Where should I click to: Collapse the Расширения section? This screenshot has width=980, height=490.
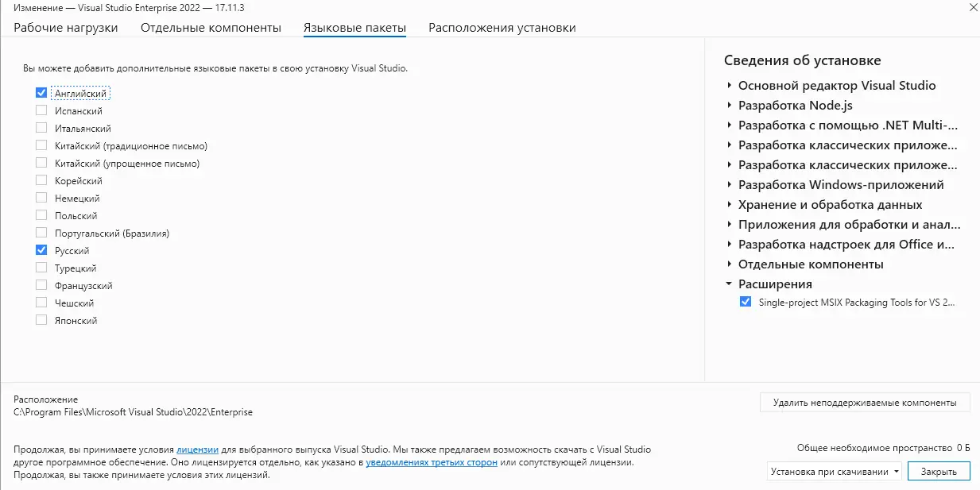click(728, 284)
